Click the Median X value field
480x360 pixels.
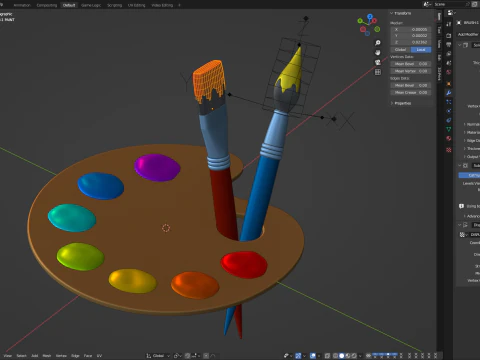tap(411, 30)
